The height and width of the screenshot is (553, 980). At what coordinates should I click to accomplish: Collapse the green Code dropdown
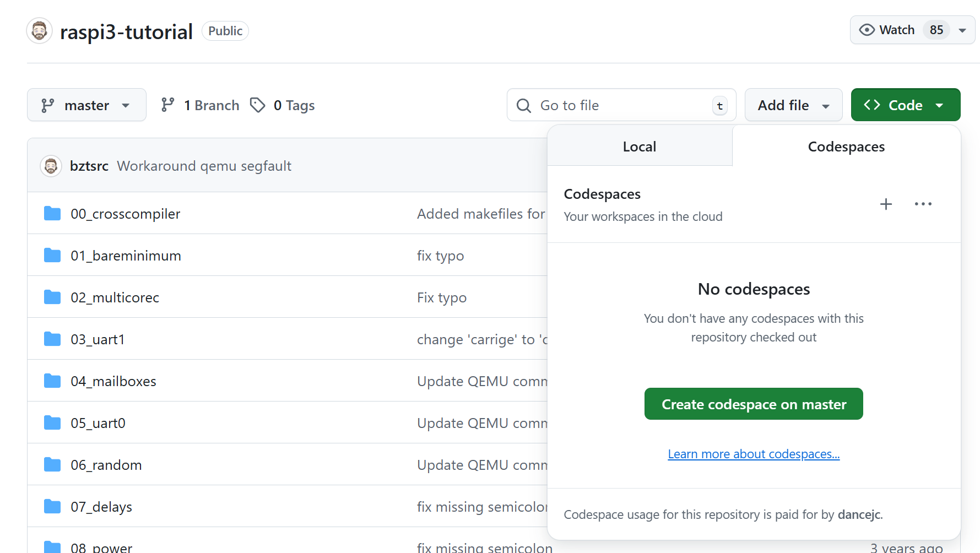(905, 105)
